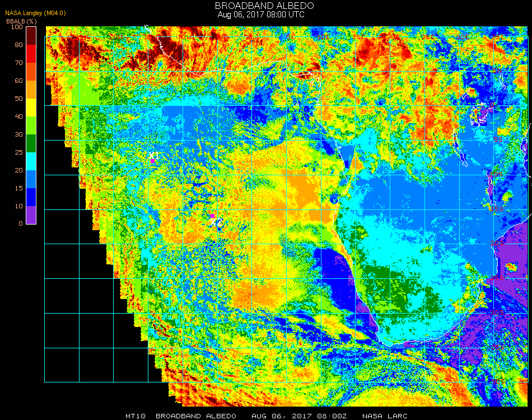
Task: Click the 25E longitude label
Action: [x=428, y=37]
